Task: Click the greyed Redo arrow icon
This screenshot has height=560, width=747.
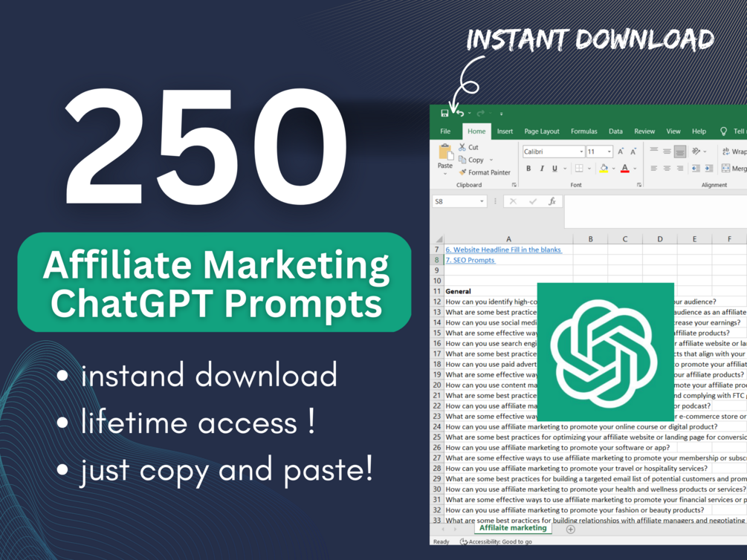Action: [x=481, y=113]
